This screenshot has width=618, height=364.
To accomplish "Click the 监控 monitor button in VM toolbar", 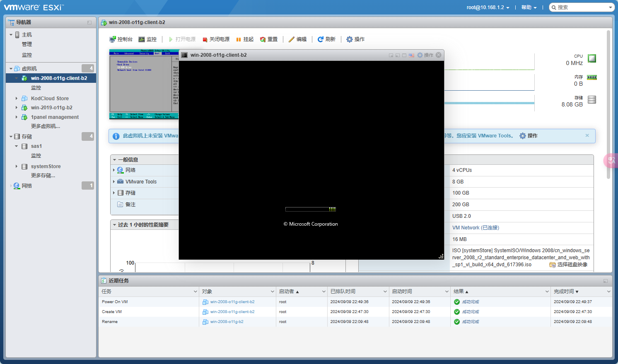I will [x=147, y=39].
